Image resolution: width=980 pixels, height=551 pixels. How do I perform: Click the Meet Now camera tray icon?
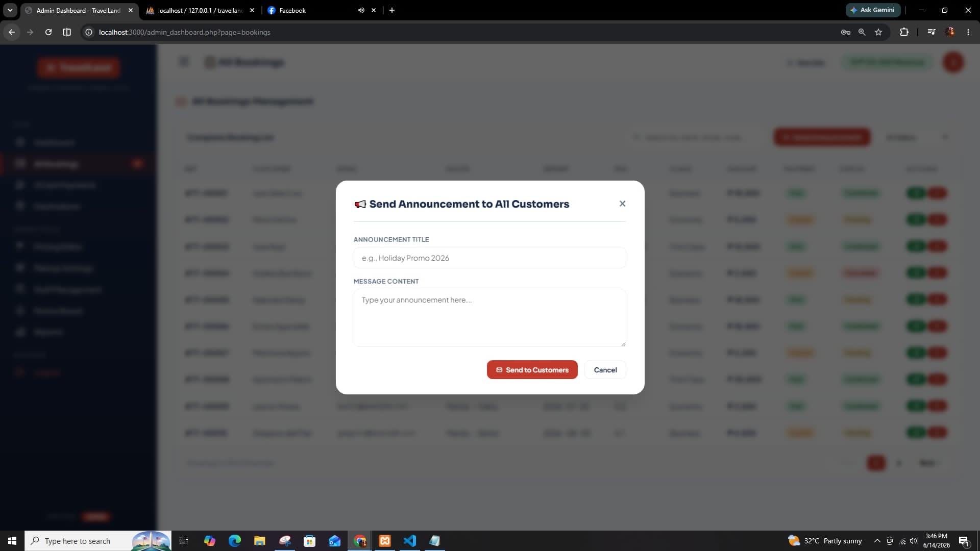890,541
